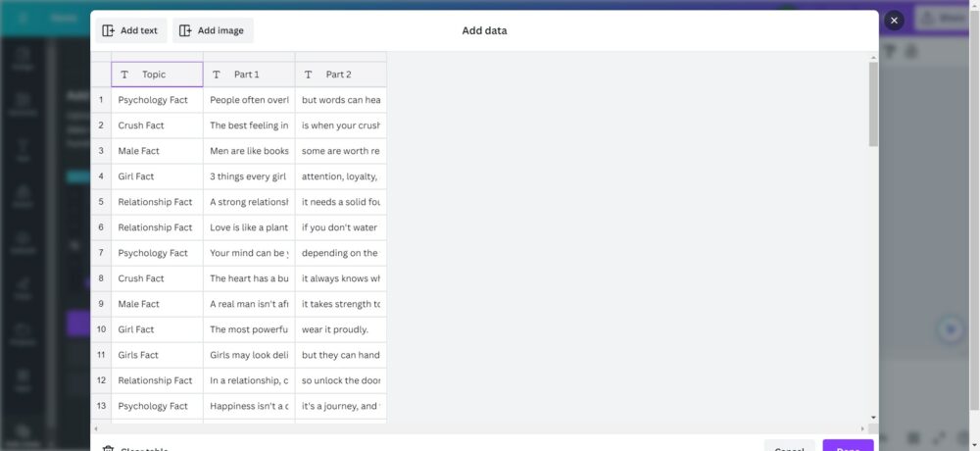980x451 pixels.
Task: Select row number 1
Action: click(101, 100)
